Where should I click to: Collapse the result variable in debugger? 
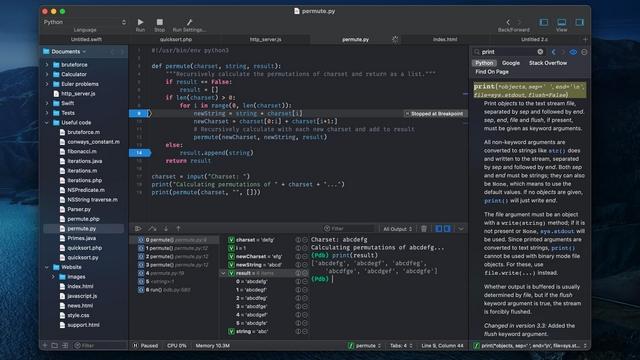coord(223,273)
